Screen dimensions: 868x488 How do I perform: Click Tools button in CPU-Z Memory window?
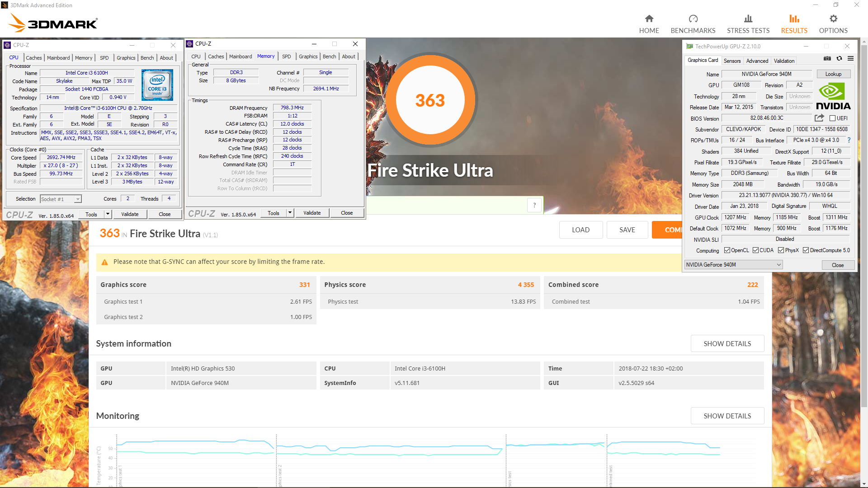273,213
